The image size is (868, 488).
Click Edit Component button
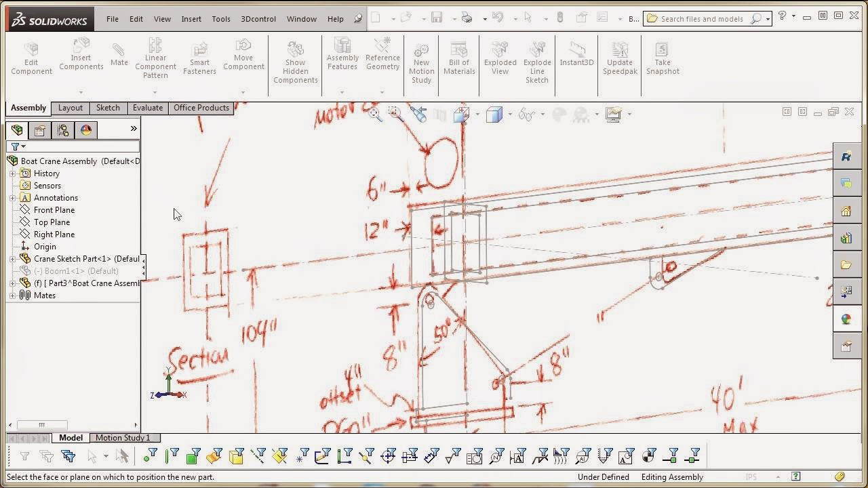coord(31,58)
